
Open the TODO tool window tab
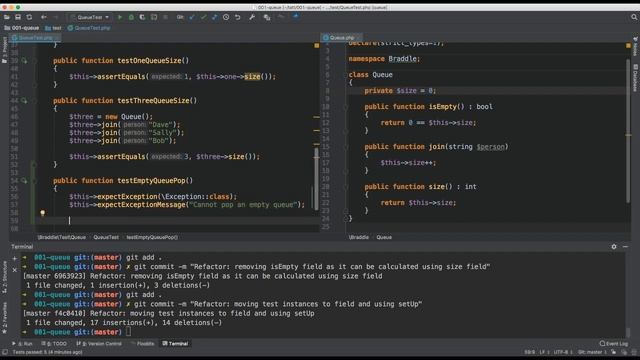[x=55, y=344]
